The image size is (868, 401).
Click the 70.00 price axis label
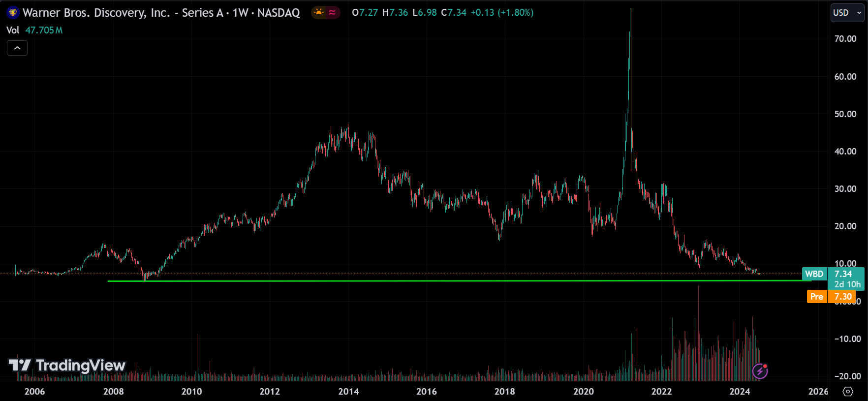pyautogui.click(x=845, y=39)
